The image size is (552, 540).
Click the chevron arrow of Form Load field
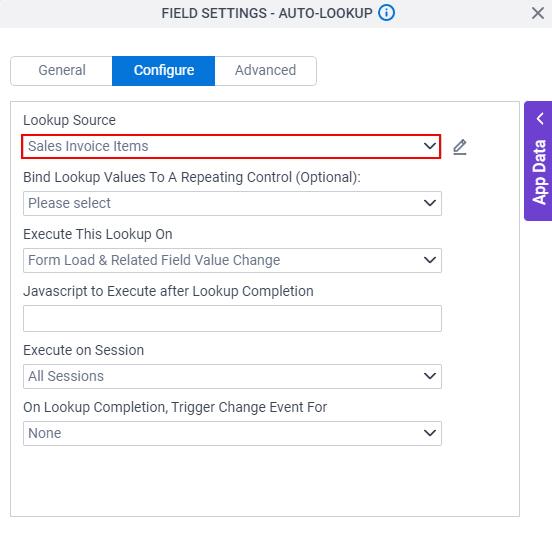[x=430, y=260]
